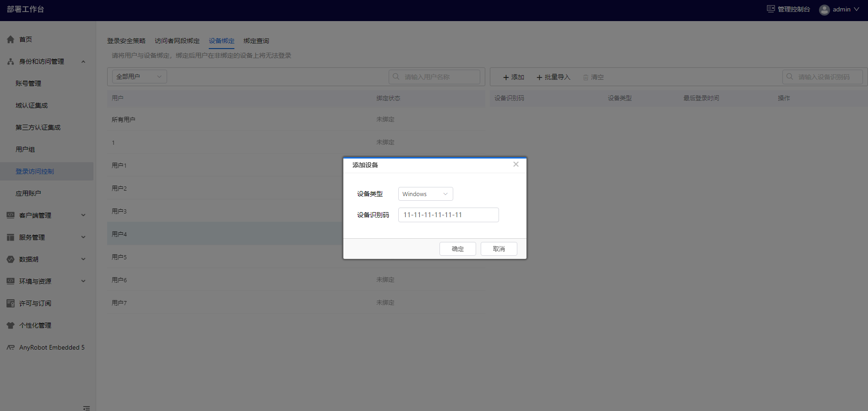868x411 pixels.
Task: Expand the 服务管理 chevron
Action: pos(83,237)
